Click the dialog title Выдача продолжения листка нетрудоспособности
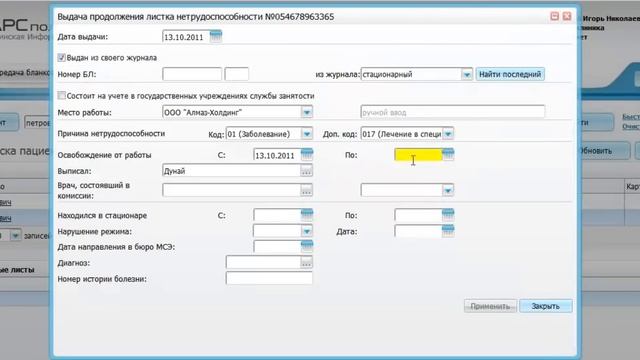Image resolution: width=640 pixels, height=360 pixels. click(196, 17)
